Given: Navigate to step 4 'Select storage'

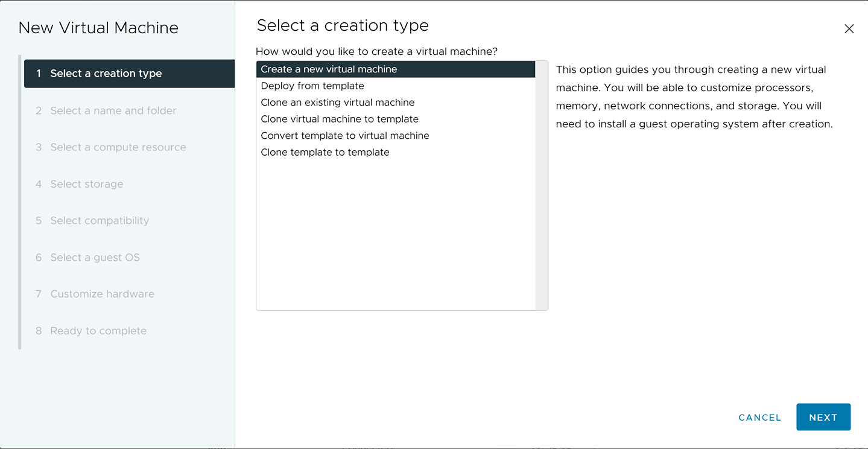Looking at the screenshot, I should 86,184.
